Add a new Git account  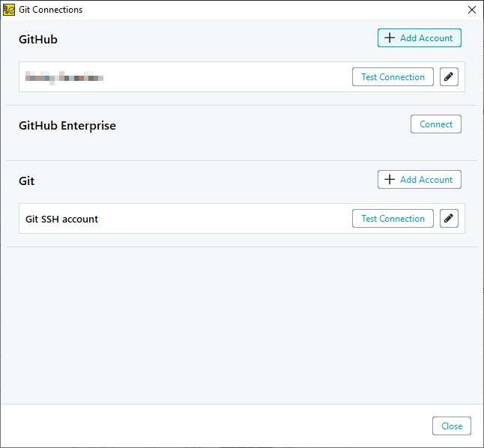419,179
